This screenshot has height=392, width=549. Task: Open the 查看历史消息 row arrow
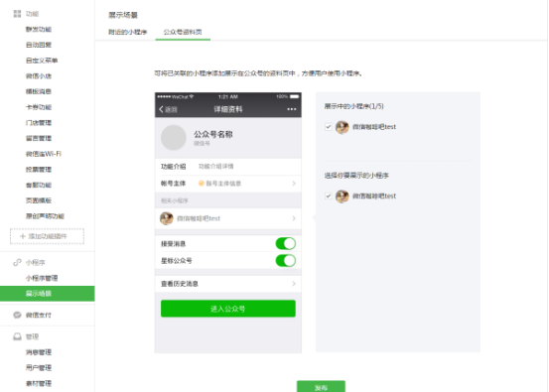click(294, 284)
